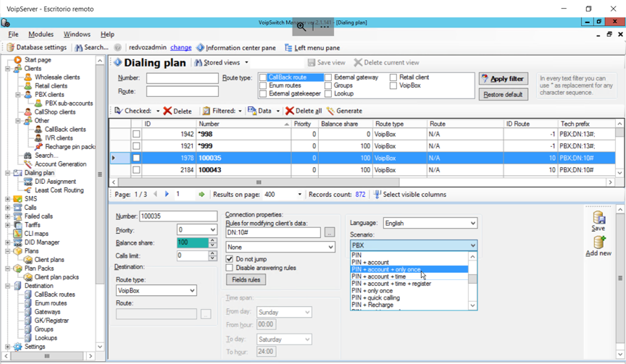The width and height of the screenshot is (626, 364).
Task: Open the File menu
Action: [13, 34]
